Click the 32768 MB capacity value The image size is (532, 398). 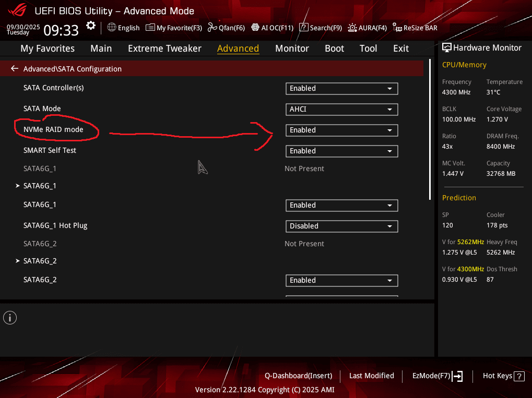coord(501,174)
